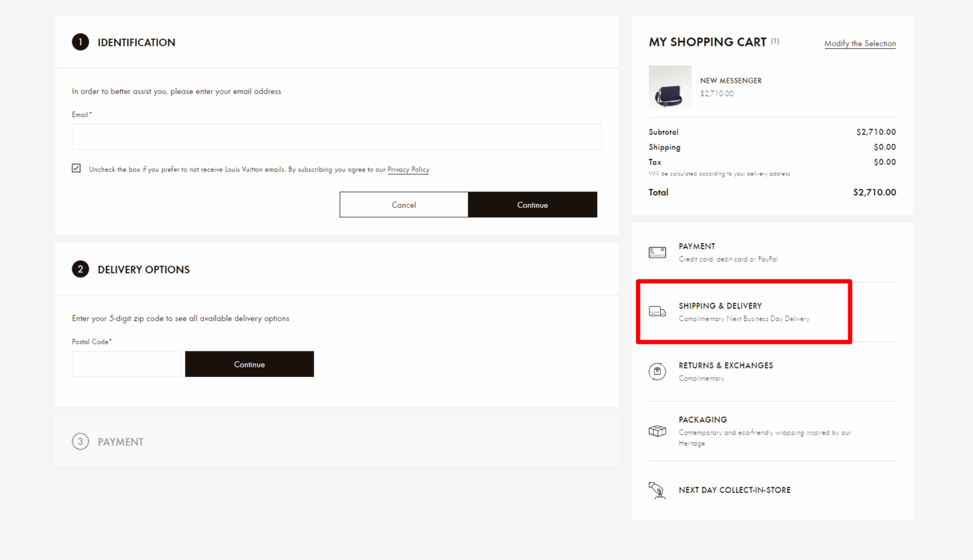Image resolution: width=973 pixels, height=560 pixels.
Task: Click the step 2 Delivery Options circle
Action: pos(80,269)
